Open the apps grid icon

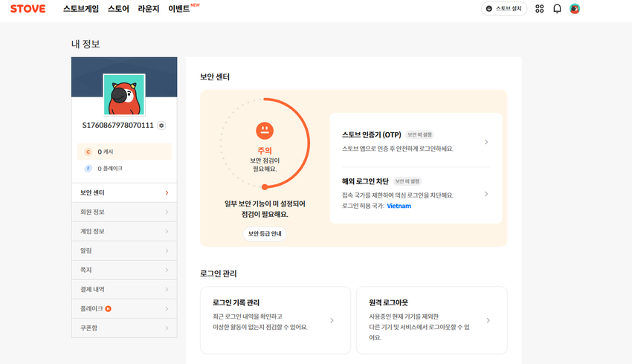pos(540,9)
